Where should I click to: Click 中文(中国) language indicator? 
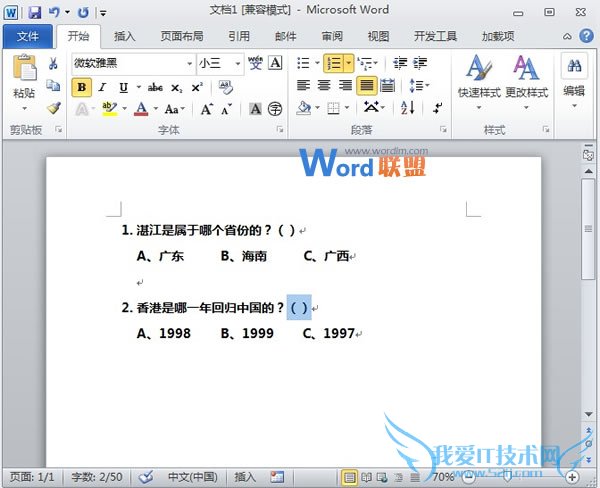click(193, 477)
